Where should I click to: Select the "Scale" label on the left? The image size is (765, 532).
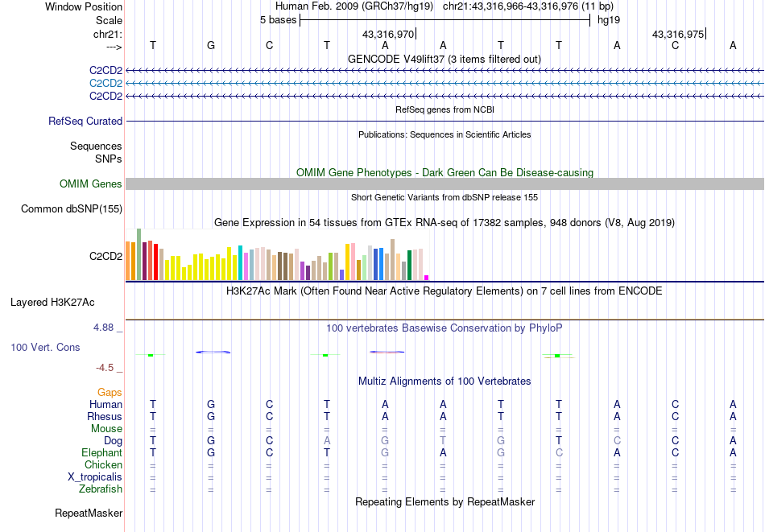109,20
